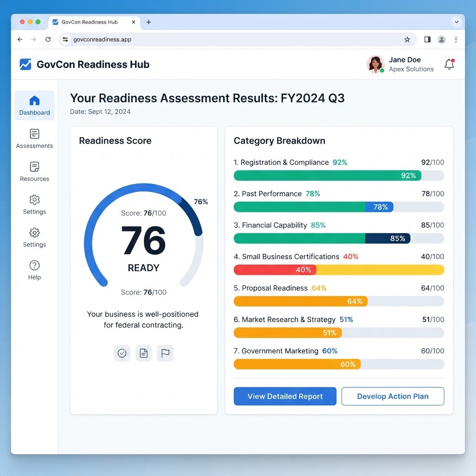Click View Detailed Report button

285,396
